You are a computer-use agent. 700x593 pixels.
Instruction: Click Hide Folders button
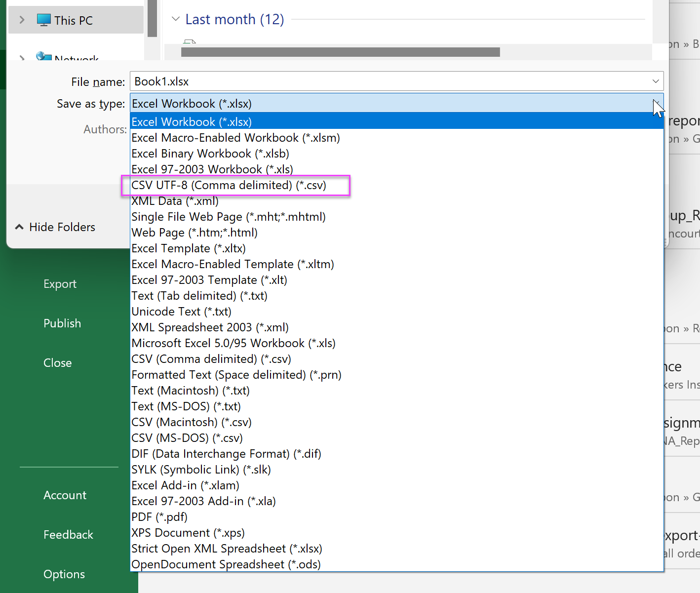click(x=62, y=227)
